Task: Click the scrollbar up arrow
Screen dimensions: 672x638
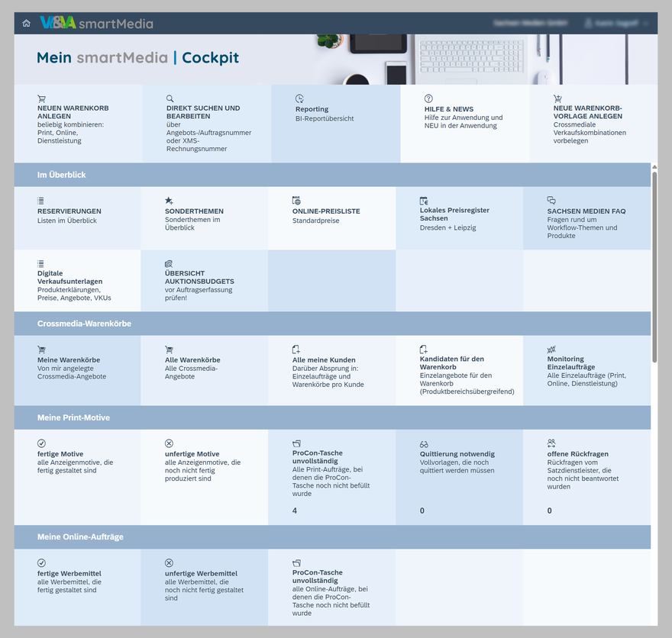Action: click(654, 167)
